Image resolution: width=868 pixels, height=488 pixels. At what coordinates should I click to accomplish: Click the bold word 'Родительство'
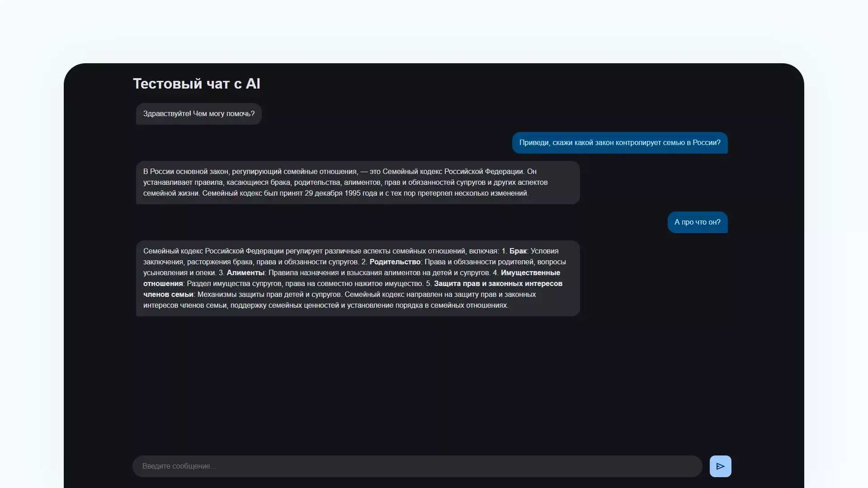tap(395, 262)
